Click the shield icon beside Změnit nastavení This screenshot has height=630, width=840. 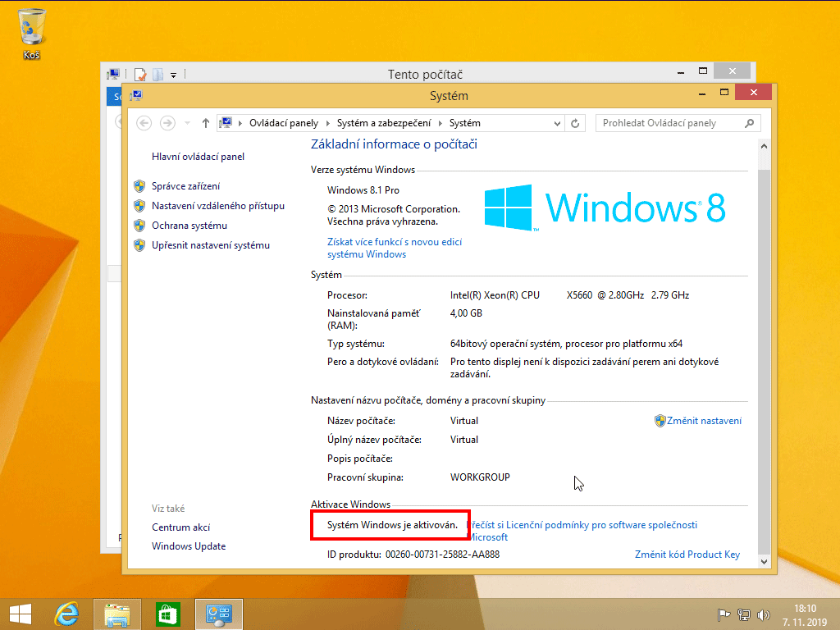coord(660,421)
